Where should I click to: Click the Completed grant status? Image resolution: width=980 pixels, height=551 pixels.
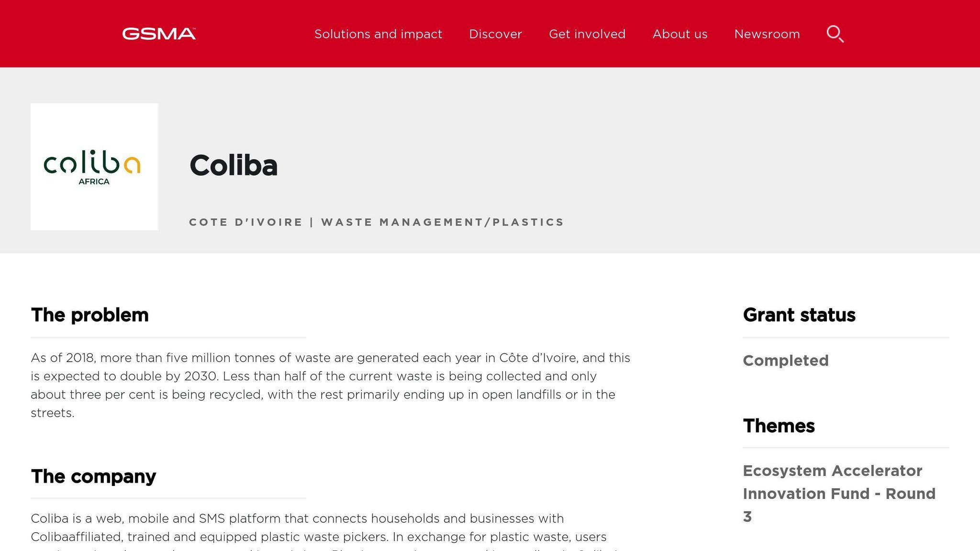click(785, 361)
